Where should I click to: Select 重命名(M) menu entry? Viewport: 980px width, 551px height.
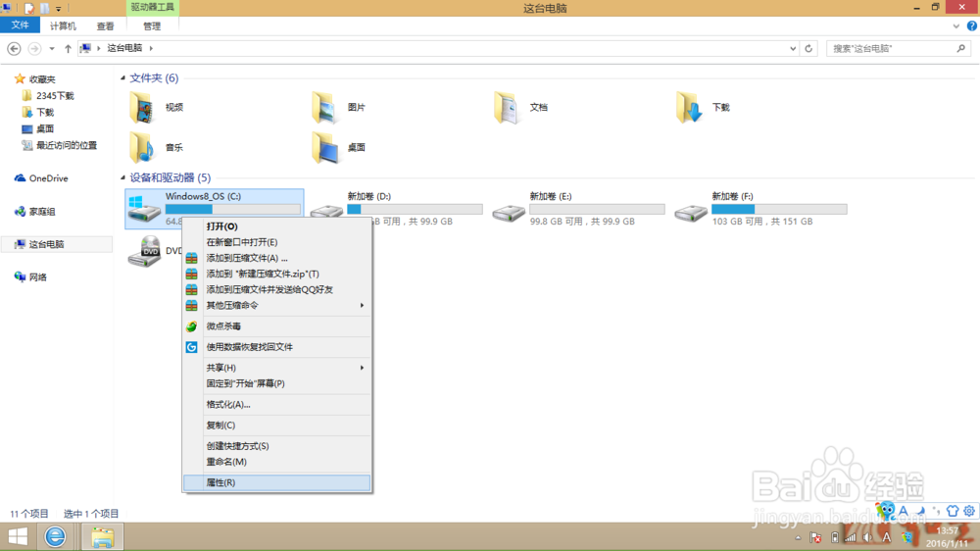point(277,462)
